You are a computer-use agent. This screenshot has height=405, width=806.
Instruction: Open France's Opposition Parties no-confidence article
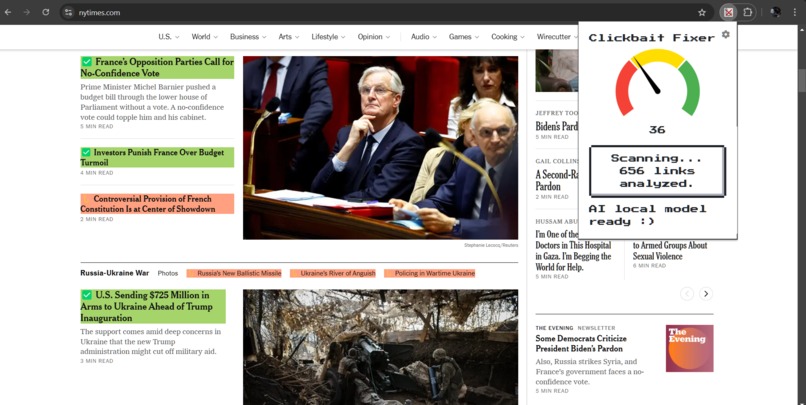(157, 67)
